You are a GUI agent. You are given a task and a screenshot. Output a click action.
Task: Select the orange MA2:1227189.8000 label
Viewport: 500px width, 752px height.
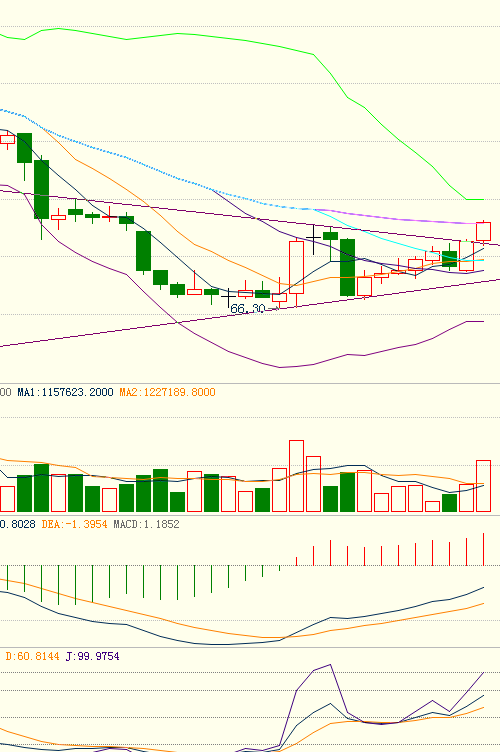tap(167, 392)
